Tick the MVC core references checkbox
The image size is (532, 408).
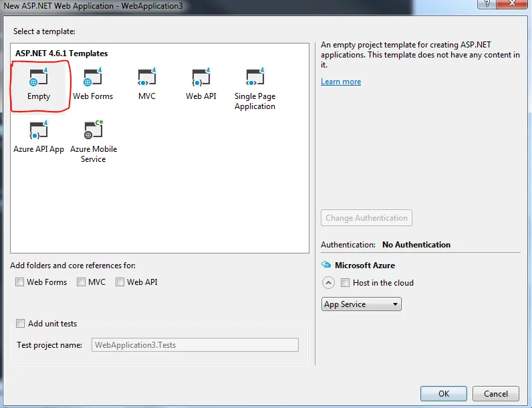coord(81,282)
